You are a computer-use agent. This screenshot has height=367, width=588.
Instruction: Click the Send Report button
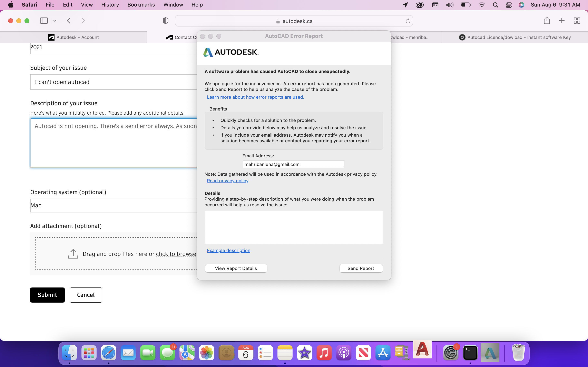361,268
